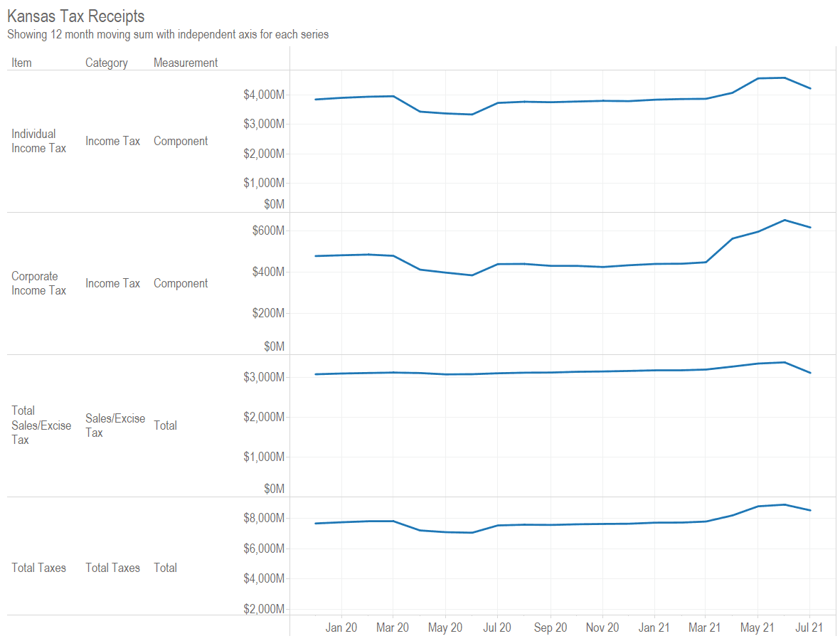The height and width of the screenshot is (641, 840).
Task: Click the 'Measurement' column header
Action: [x=186, y=63]
